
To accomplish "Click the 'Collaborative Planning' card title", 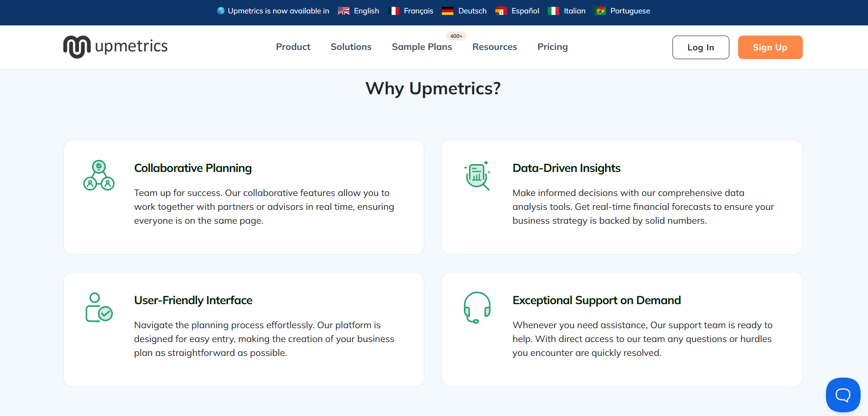I will point(193,168).
